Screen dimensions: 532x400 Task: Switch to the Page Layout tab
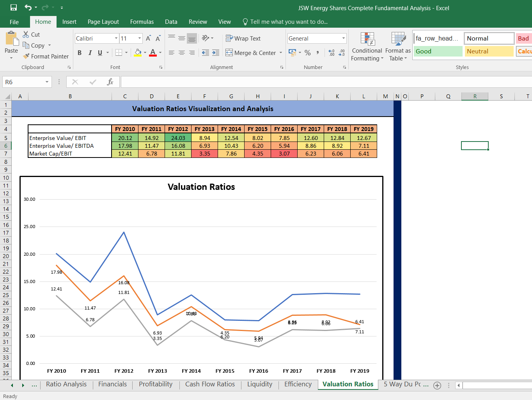tap(103, 22)
